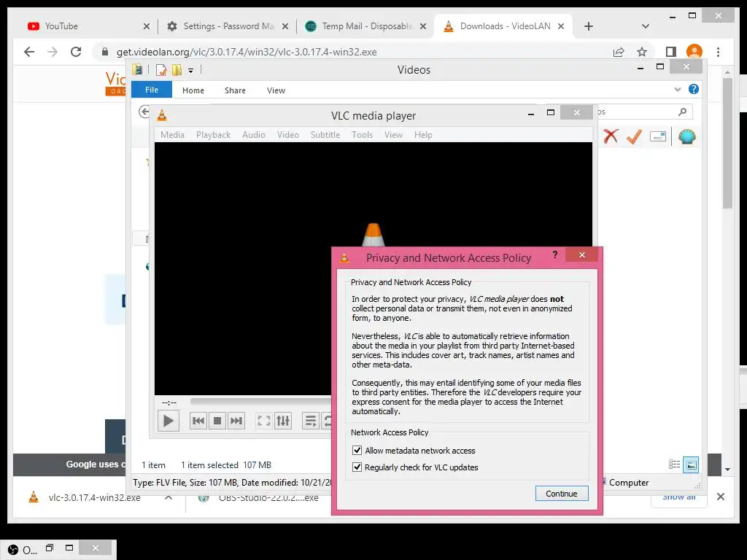
Task: Open the VLC Playback menu
Action: (214, 135)
